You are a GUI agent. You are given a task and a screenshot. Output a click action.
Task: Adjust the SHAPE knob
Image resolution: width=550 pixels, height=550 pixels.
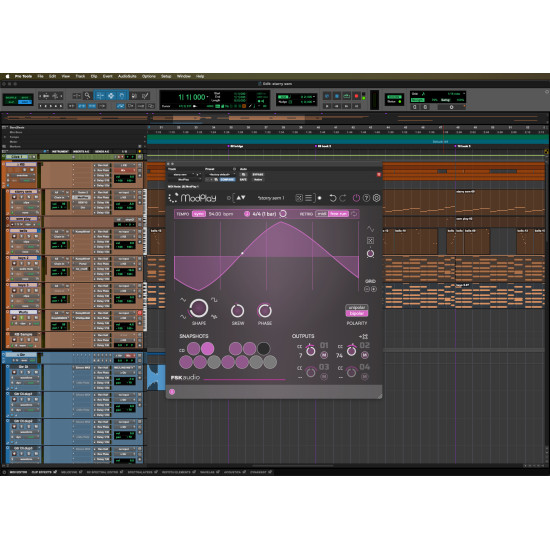pyautogui.click(x=199, y=308)
